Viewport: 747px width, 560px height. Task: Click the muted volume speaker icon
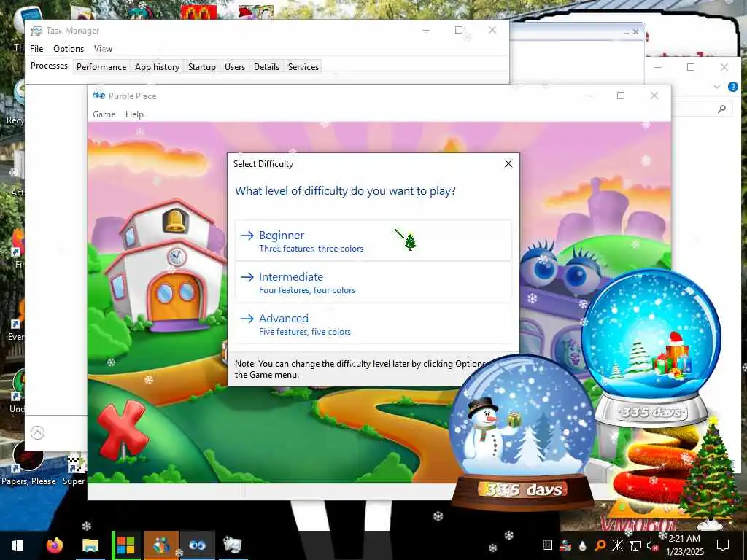click(652, 545)
